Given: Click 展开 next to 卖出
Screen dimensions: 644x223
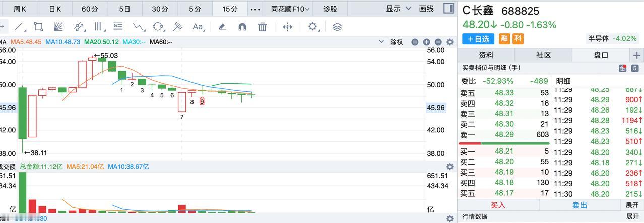Looking at the screenshot, I should click(x=632, y=205).
